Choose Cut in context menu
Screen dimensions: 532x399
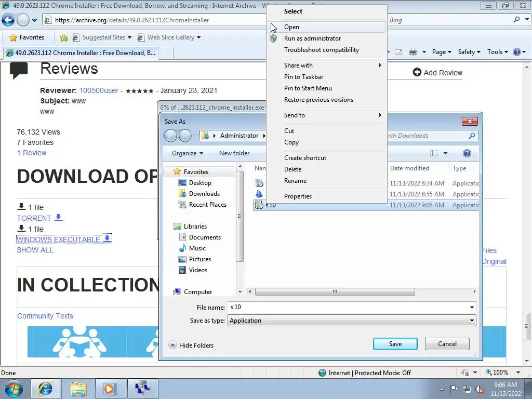(327, 130)
